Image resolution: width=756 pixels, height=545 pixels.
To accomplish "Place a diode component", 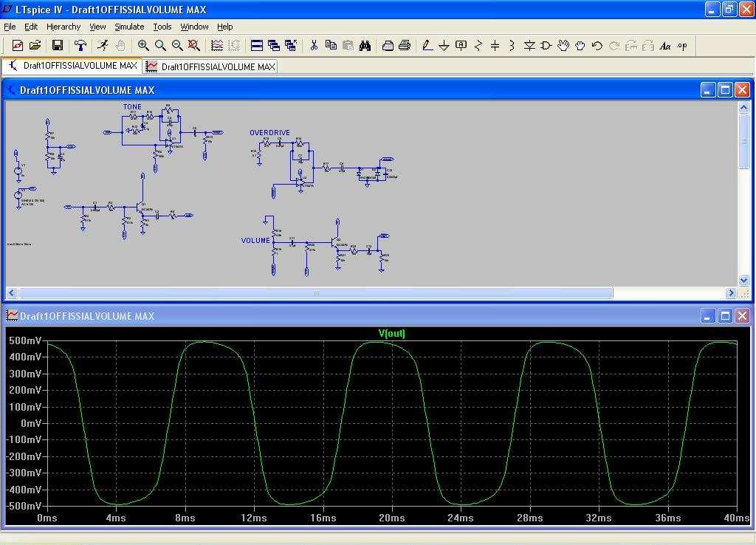I will pos(529,46).
